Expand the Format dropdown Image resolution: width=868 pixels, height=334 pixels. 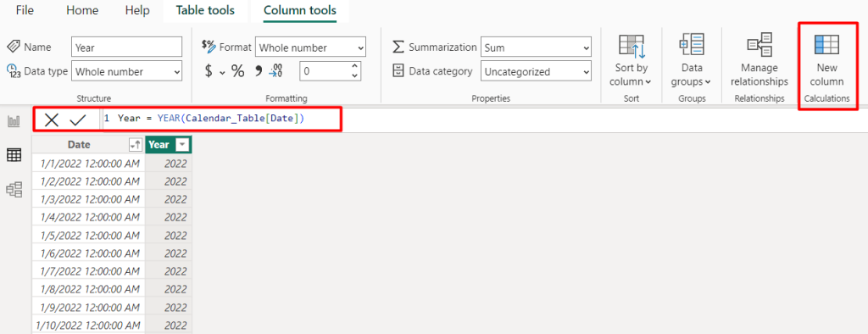point(310,47)
